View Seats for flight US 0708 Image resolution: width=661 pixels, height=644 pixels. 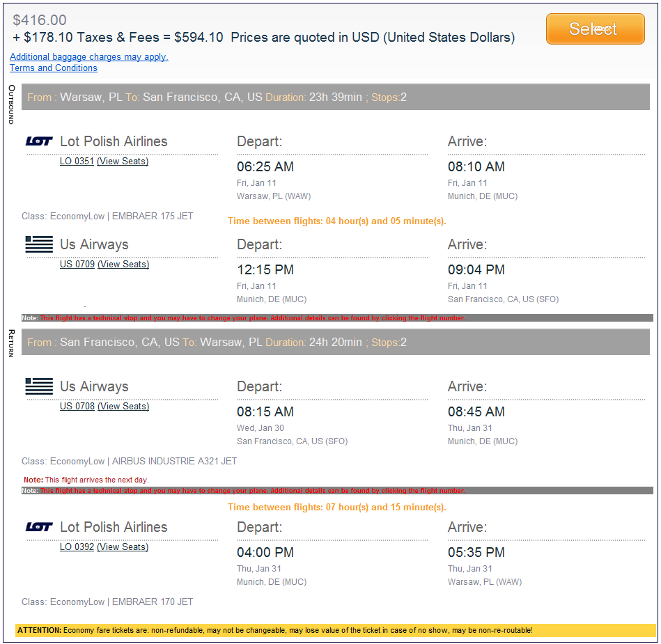click(x=123, y=407)
